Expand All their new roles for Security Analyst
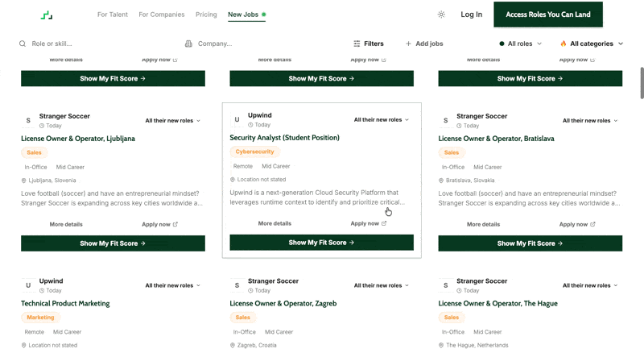The image size is (644, 349). click(x=382, y=119)
